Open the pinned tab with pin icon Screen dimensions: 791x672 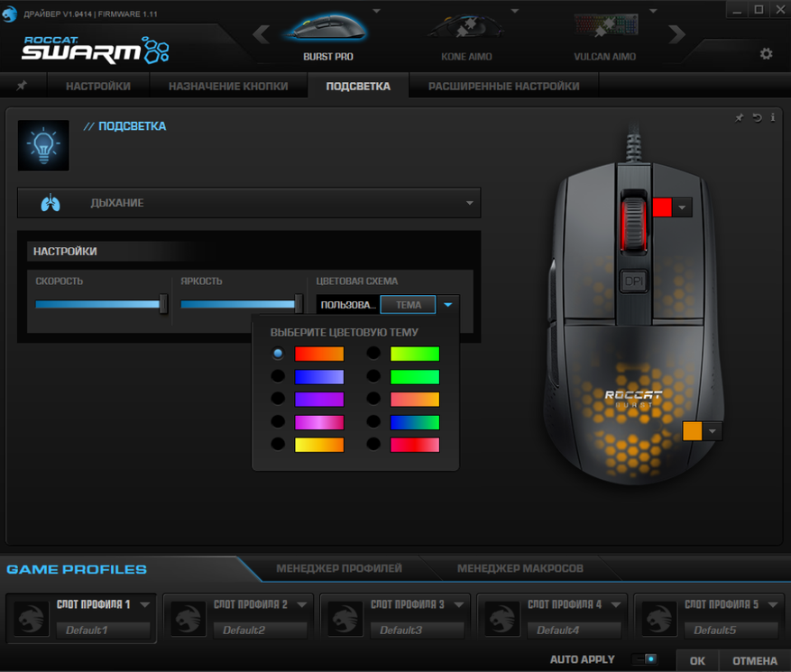pos(21,86)
